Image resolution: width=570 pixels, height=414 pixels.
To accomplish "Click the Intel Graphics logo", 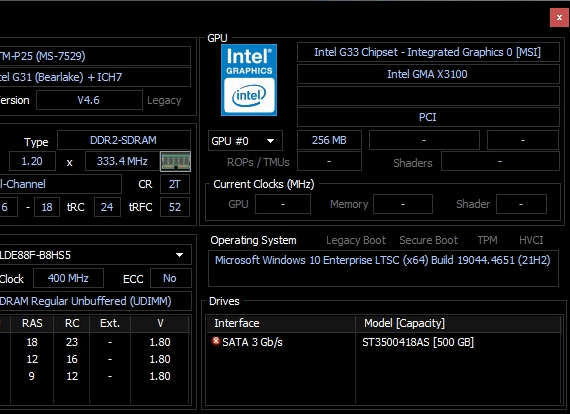I will click(x=249, y=80).
